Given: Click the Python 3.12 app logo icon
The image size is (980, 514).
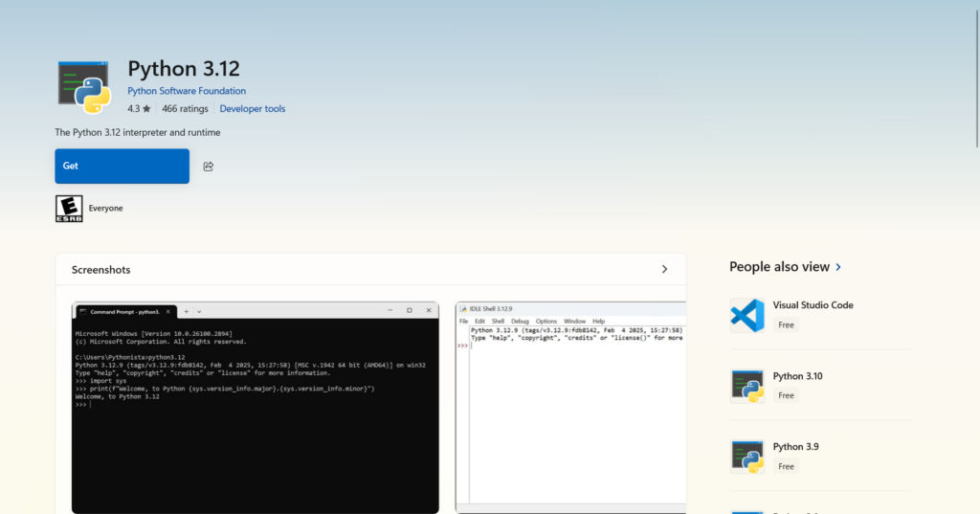Looking at the screenshot, I should coord(84,87).
